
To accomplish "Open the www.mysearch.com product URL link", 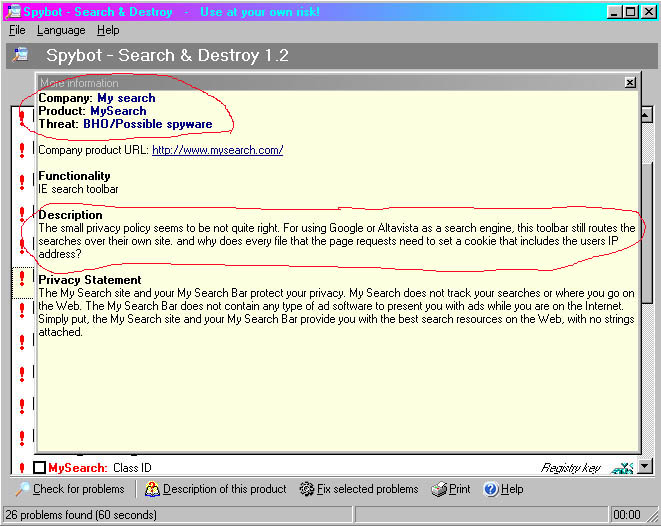I will (x=217, y=150).
